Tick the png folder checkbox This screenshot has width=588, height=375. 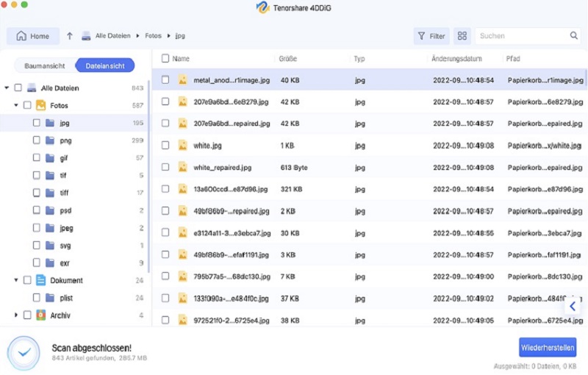click(x=37, y=140)
